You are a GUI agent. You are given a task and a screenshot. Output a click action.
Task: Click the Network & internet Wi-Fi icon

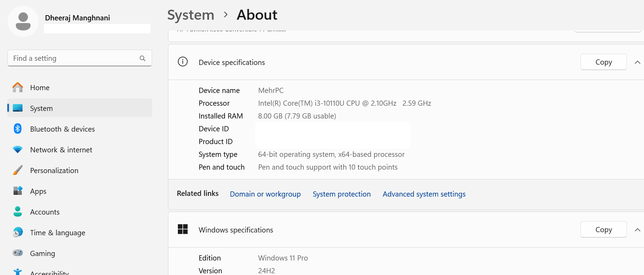tap(18, 150)
